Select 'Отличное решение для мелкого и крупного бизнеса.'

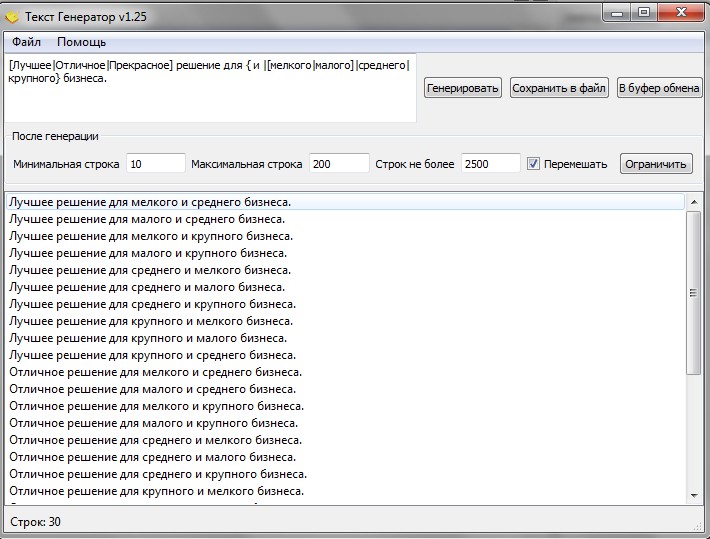[x=346, y=406]
